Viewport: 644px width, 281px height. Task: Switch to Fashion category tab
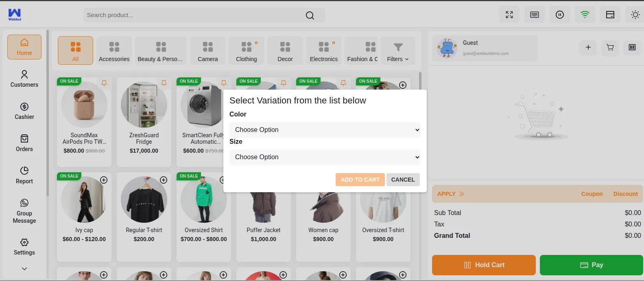coord(361,50)
